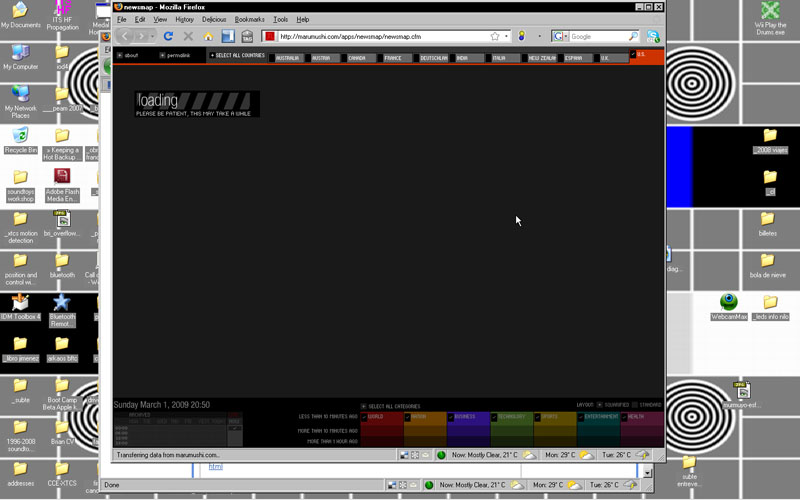Click the Skype icon in the toolbar
Image resolution: width=800 pixels, height=500 pixels.
[x=653, y=36]
